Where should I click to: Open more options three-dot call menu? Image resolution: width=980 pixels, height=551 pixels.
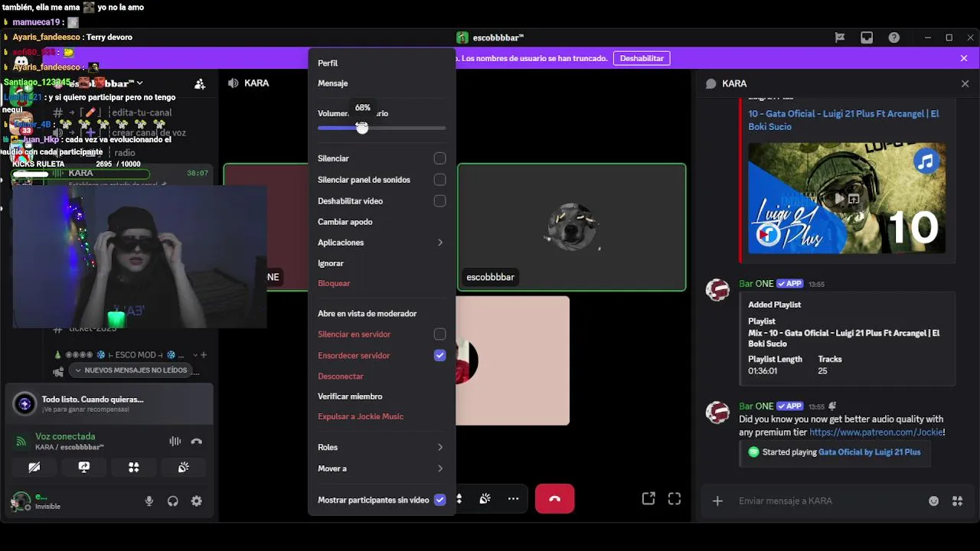[x=514, y=499]
